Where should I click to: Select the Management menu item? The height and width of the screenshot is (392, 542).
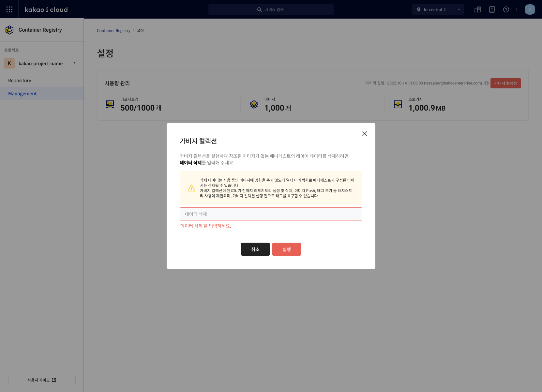42,94
